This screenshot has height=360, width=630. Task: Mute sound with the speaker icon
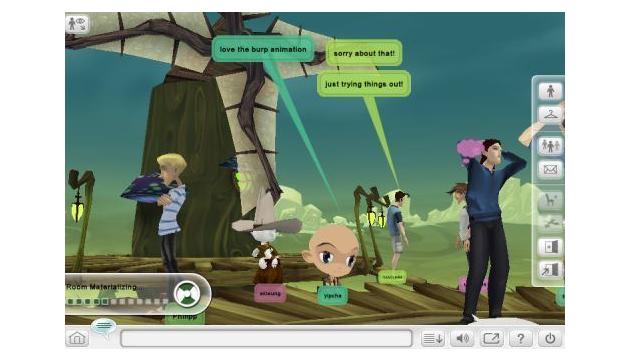[462, 339]
